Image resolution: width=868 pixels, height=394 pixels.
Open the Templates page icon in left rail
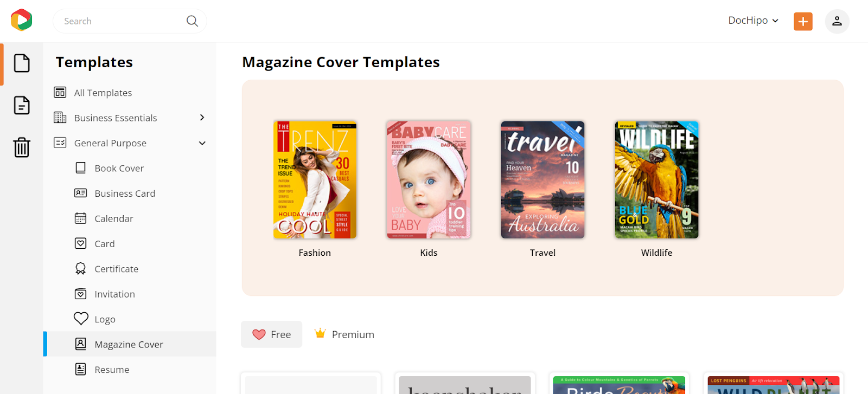[x=22, y=63]
